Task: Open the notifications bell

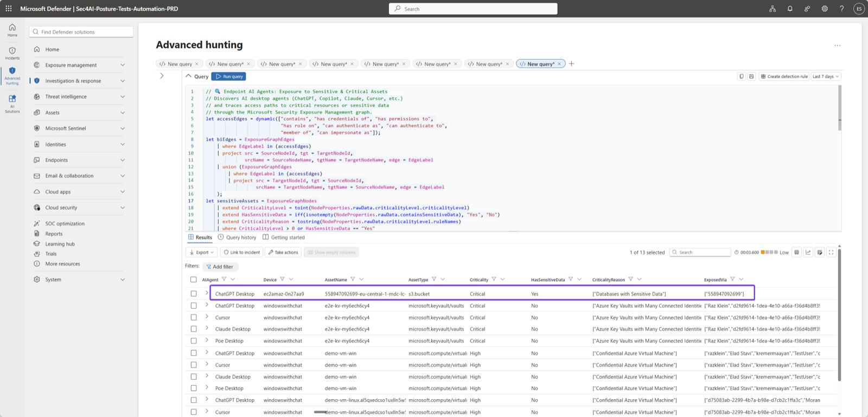Action: 790,9
